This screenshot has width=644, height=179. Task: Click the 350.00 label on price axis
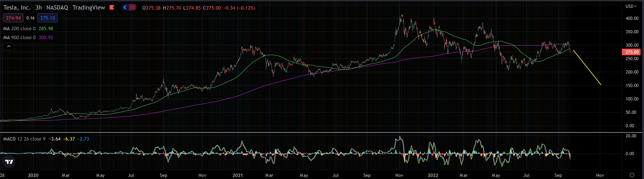[632, 32]
